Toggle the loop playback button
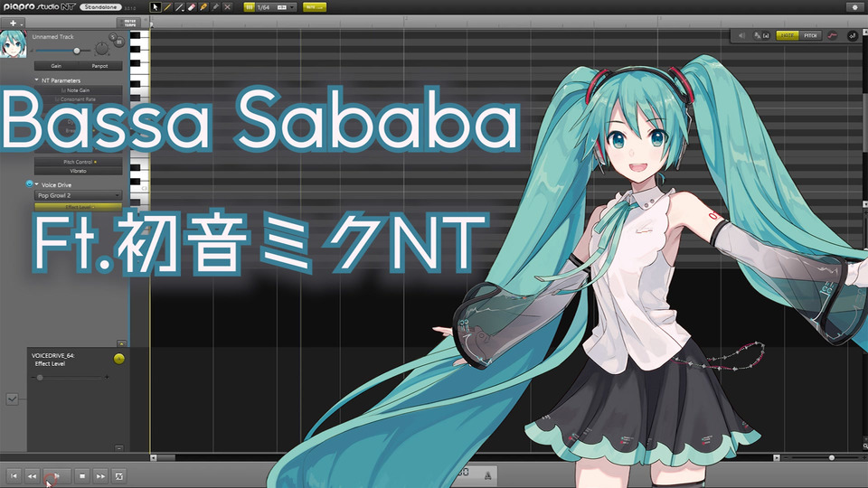Screen dimensions: 868x488 pyautogui.click(x=118, y=476)
